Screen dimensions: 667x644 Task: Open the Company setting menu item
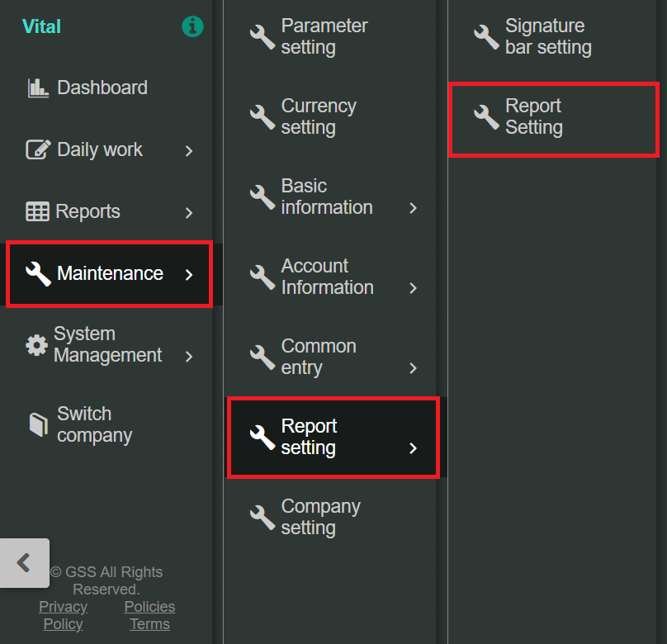[320, 517]
